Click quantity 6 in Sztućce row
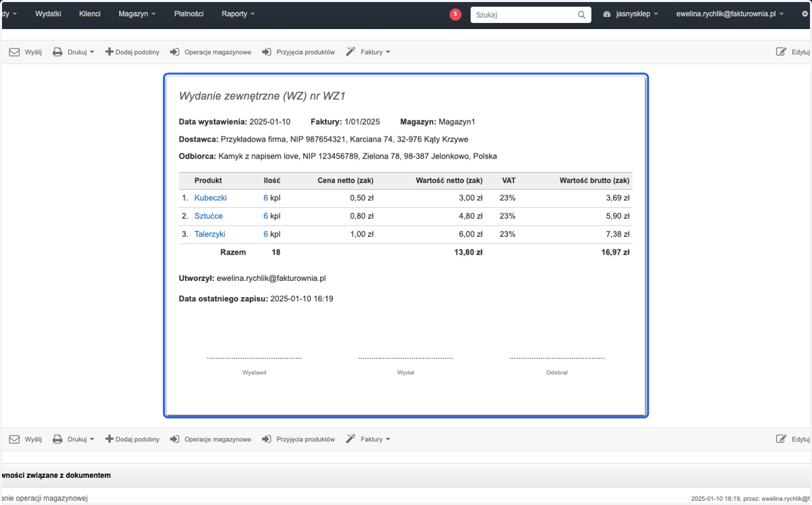Image resolution: width=812 pixels, height=505 pixels. click(x=266, y=216)
